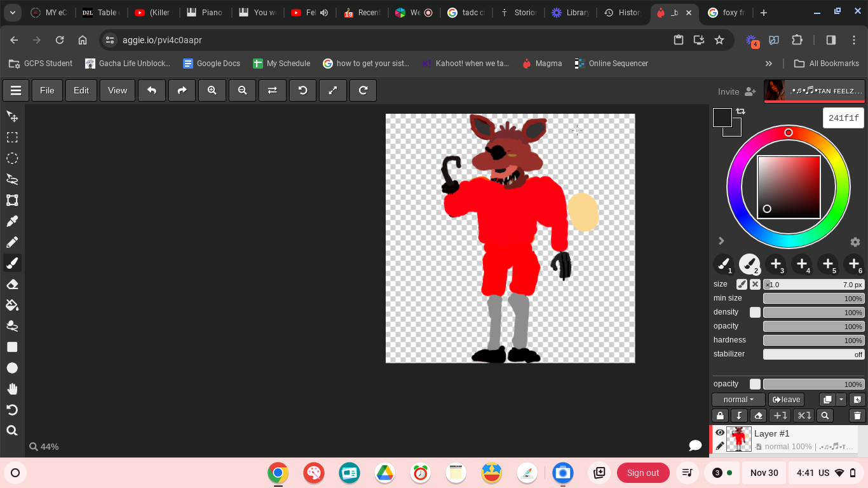Click the Undo arrow button
Image resolution: width=868 pixels, height=488 pixels.
coord(152,90)
